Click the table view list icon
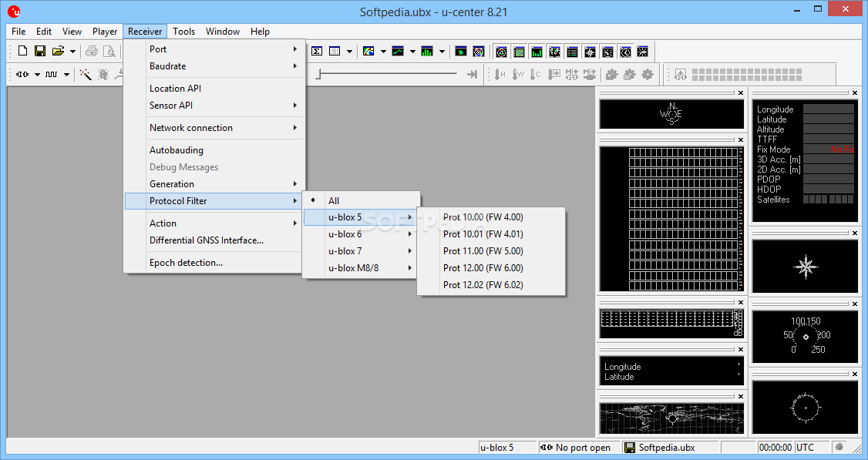Screen dimensions: 868x460 (x=335, y=52)
